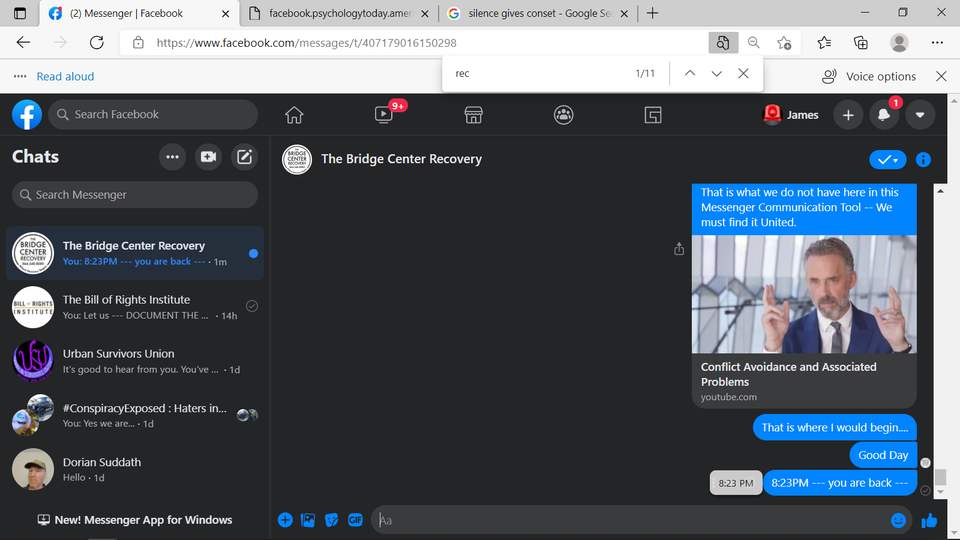This screenshot has width=960, height=540.
Task: Go to the next find result
Action: (x=716, y=73)
